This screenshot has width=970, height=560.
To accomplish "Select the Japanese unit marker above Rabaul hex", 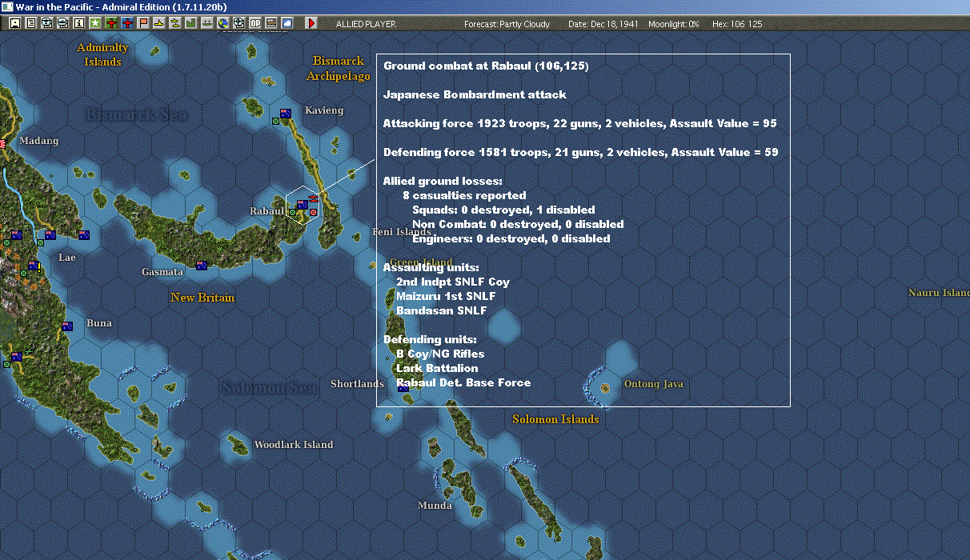I will (x=314, y=198).
